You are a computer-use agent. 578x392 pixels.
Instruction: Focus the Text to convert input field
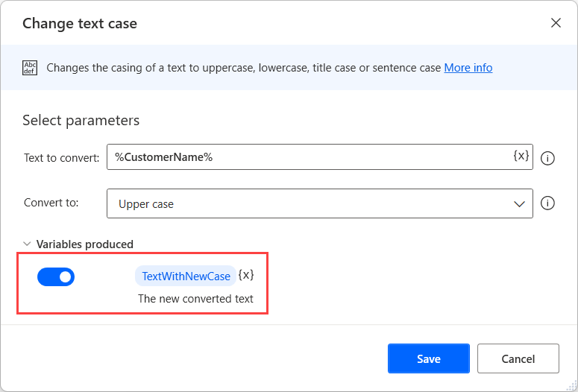coord(320,157)
